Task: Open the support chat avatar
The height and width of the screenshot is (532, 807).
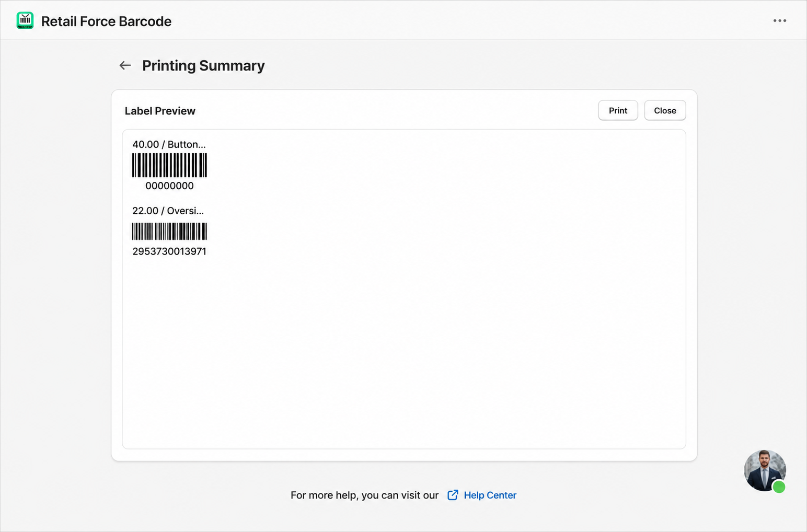Action: (765, 470)
